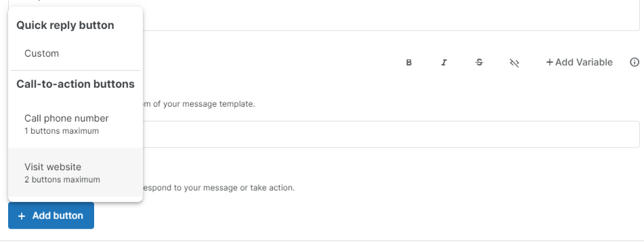Image resolution: width=644 pixels, height=246 pixels.
Task: Toggle strikethrough formatting icon
Action: pyautogui.click(x=479, y=62)
